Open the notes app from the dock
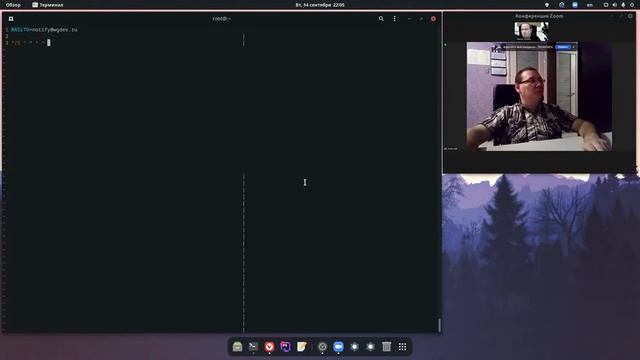640x360 pixels. coord(301,347)
